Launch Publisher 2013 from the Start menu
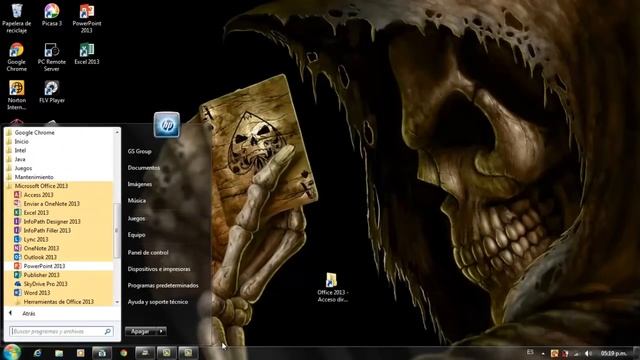Image resolution: width=640 pixels, height=360 pixels. (x=41, y=275)
